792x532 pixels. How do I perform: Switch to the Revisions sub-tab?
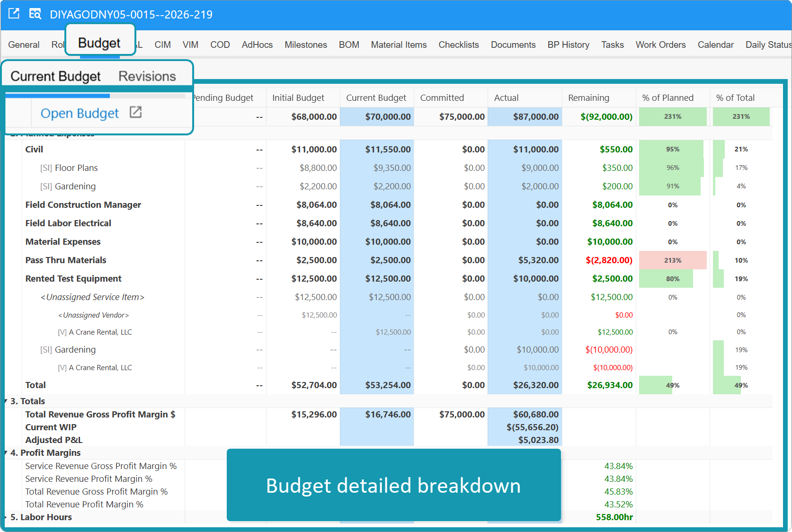[x=147, y=76]
